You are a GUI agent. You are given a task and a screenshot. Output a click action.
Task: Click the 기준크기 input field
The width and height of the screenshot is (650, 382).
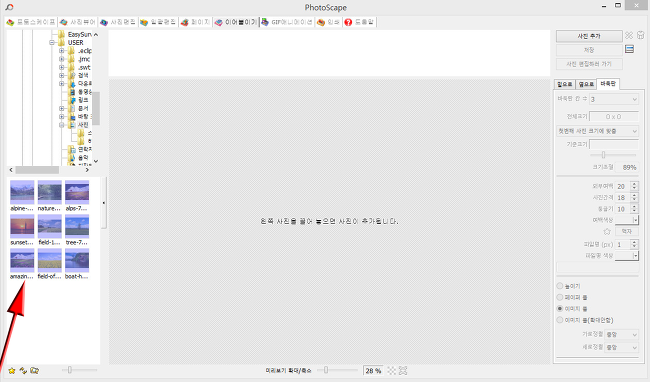point(614,144)
